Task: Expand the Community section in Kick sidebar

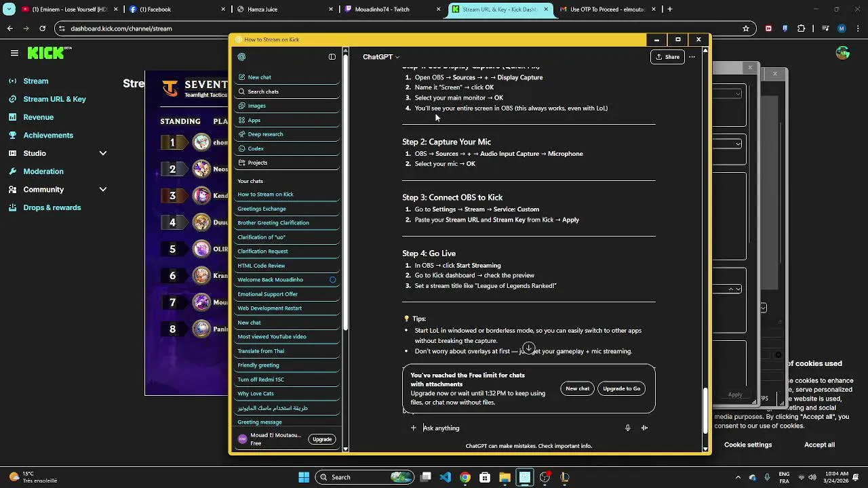Action: pos(103,190)
